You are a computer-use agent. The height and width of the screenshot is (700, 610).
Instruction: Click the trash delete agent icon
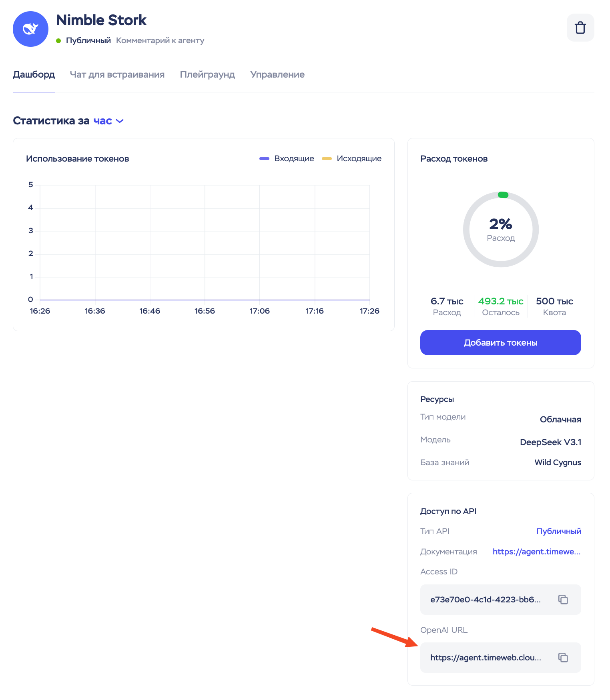[x=580, y=28]
